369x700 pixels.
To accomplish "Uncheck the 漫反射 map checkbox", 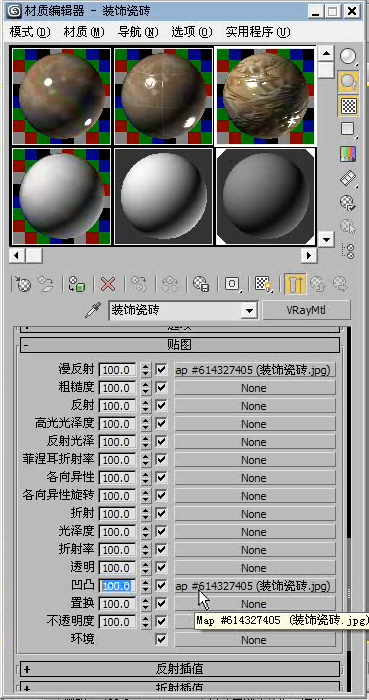I will click(x=161, y=370).
